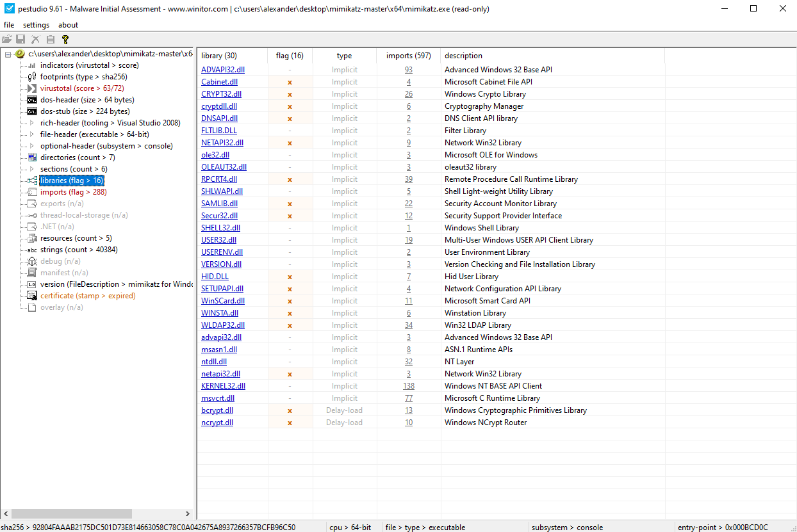
Task: Expand the sections node arrow
Action: (33, 169)
